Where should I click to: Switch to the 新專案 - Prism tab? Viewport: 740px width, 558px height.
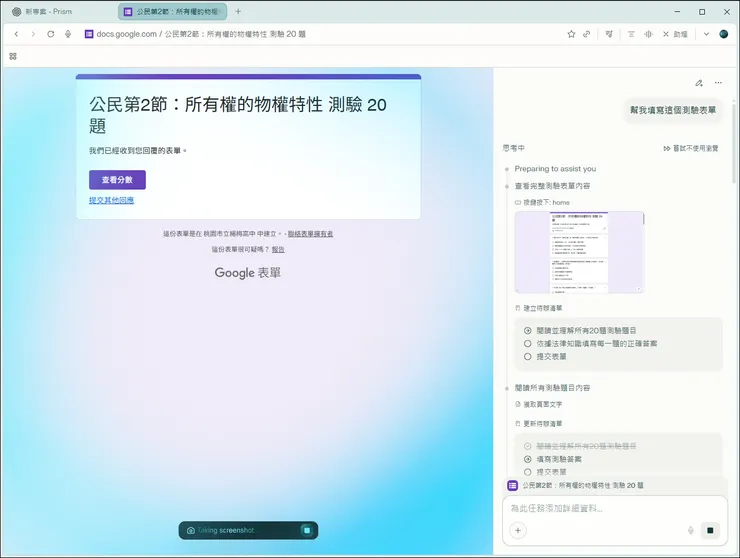42,11
